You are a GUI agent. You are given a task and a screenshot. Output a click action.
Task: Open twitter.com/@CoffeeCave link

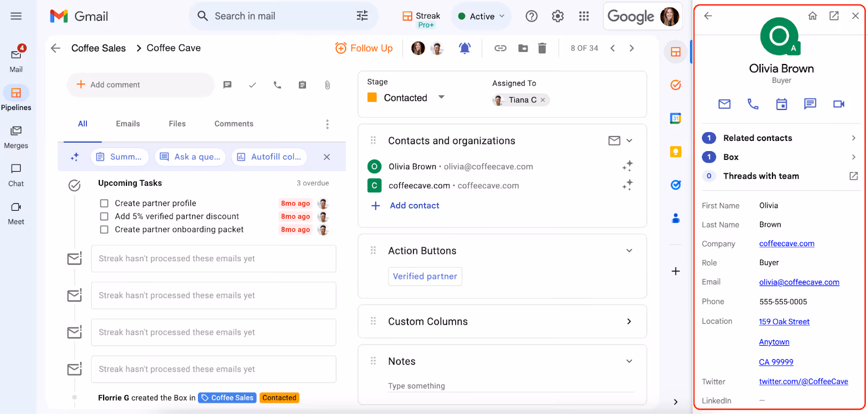pyautogui.click(x=803, y=381)
